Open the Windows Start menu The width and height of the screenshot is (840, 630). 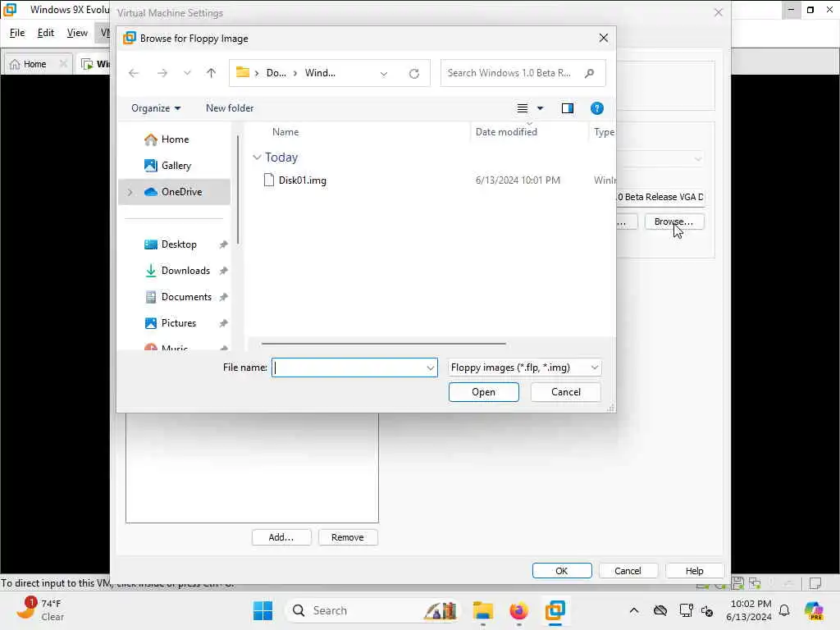262,610
